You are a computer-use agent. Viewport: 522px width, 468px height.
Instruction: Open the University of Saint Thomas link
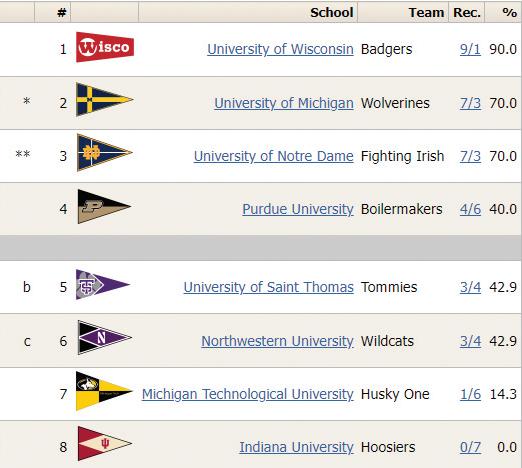269,287
